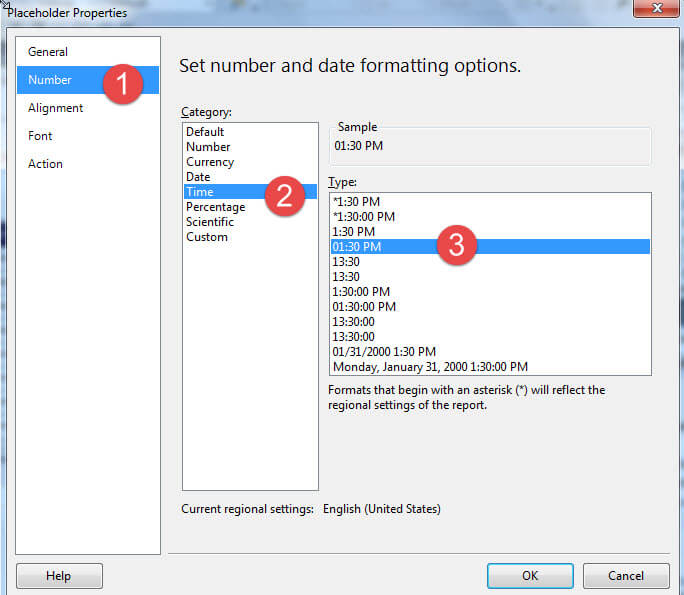The width and height of the screenshot is (684, 595).
Task: Choose the Percentage category
Action: [215, 207]
